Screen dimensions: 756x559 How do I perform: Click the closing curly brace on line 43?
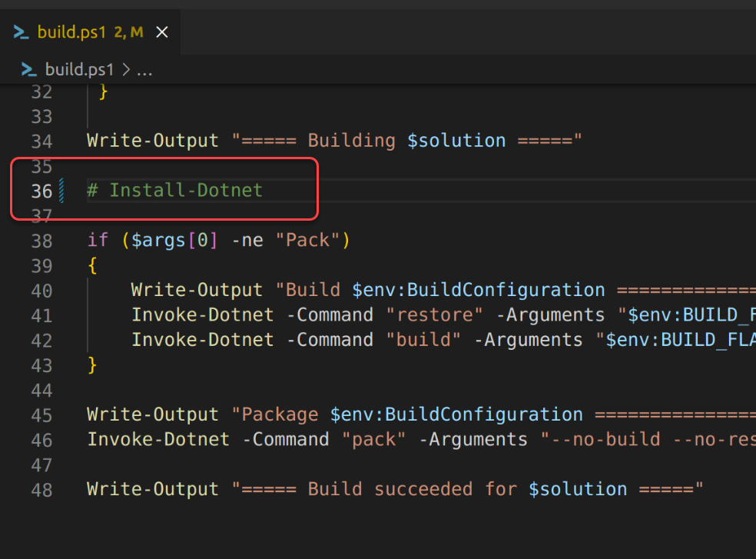click(x=93, y=364)
